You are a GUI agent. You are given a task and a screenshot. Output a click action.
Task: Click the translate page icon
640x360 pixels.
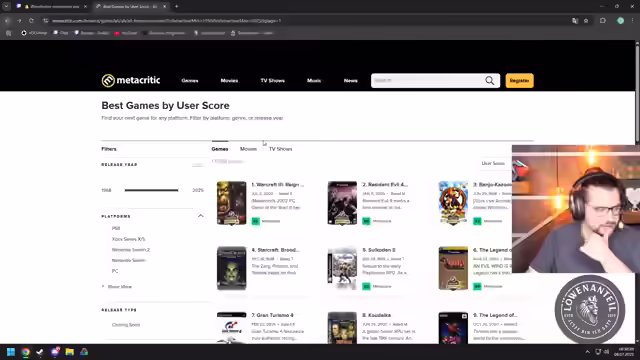(575, 20)
